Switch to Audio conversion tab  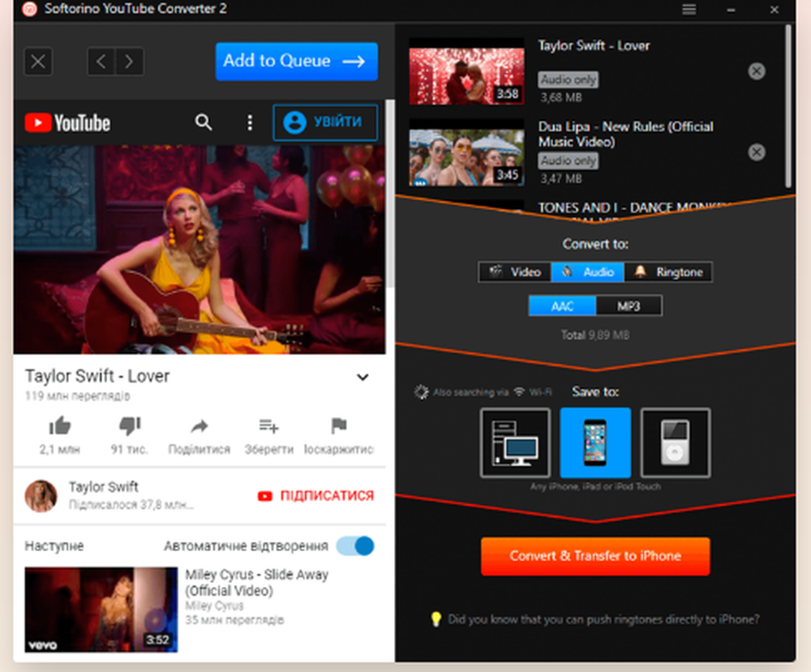tap(588, 272)
